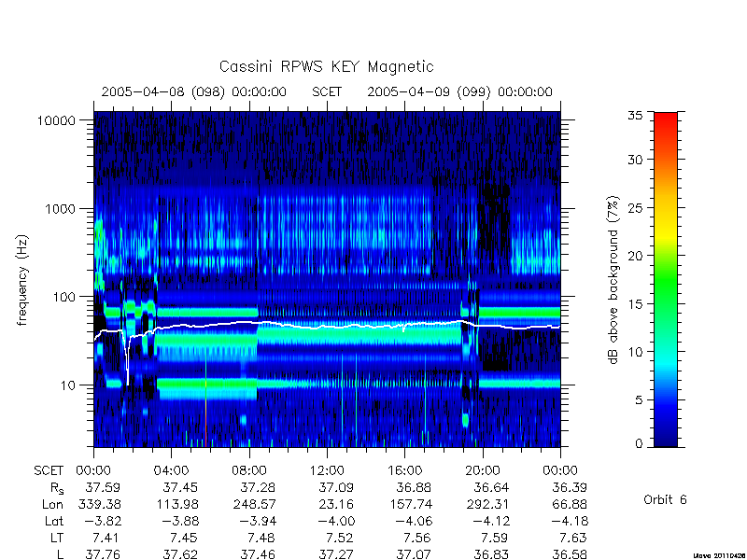Image resolution: width=747 pixels, height=560 pixels.
Task: Click the colorbar tick value 10
Action: pyautogui.click(x=635, y=352)
